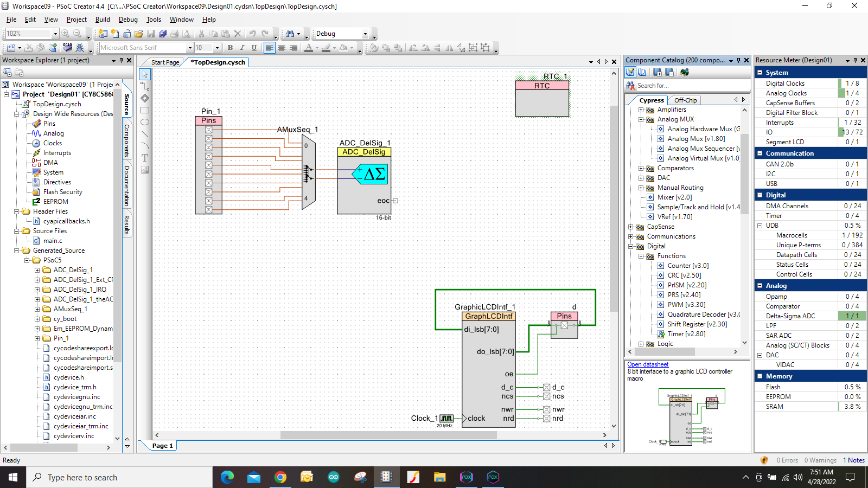Select the wire drawing tool
This screenshot has height=488, width=868.
click(x=145, y=86)
